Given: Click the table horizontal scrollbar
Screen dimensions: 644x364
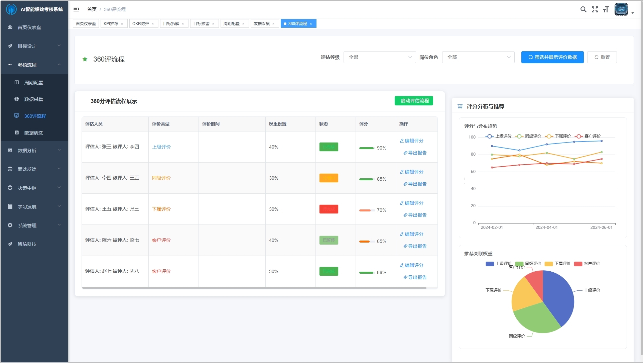Looking at the screenshot, I should pyautogui.click(x=254, y=288).
